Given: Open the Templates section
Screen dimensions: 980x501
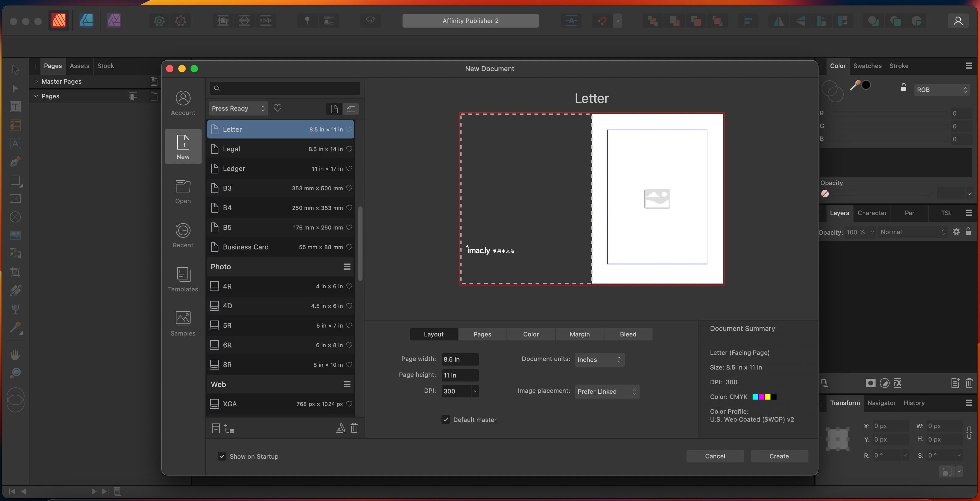Looking at the screenshot, I should point(183,279).
